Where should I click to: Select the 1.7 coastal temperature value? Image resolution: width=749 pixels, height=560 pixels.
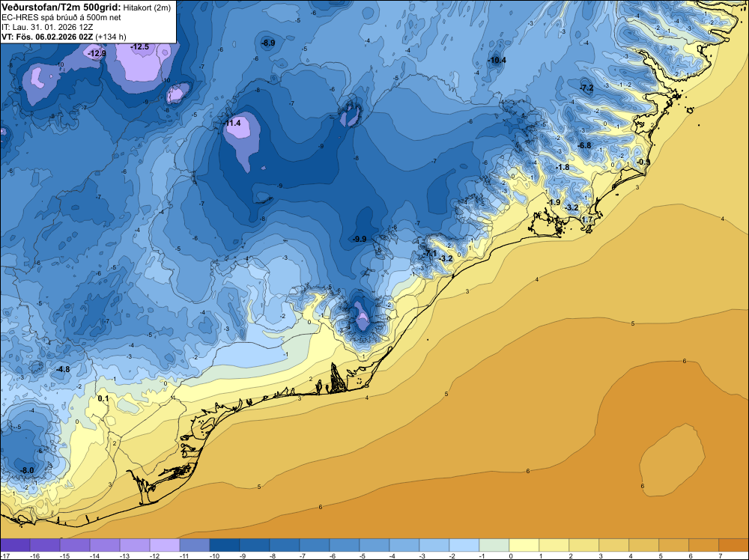(x=587, y=219)
